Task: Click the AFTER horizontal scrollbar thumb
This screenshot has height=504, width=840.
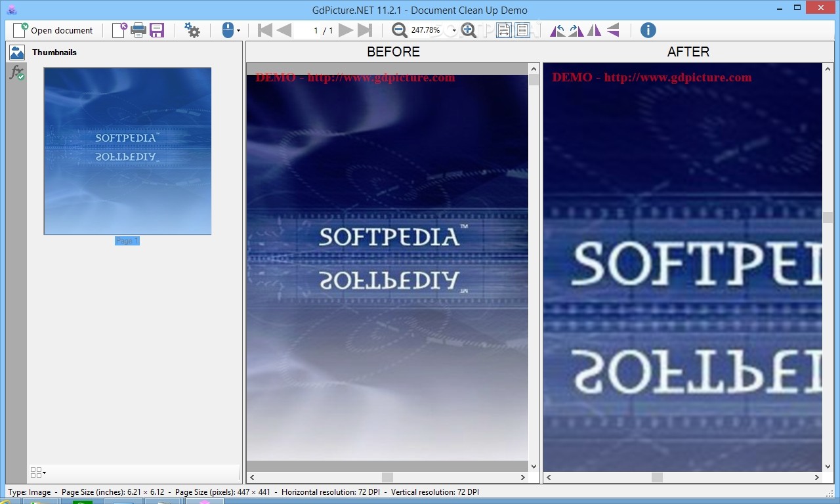Action: pyautogui.click(x=657, y=478)
